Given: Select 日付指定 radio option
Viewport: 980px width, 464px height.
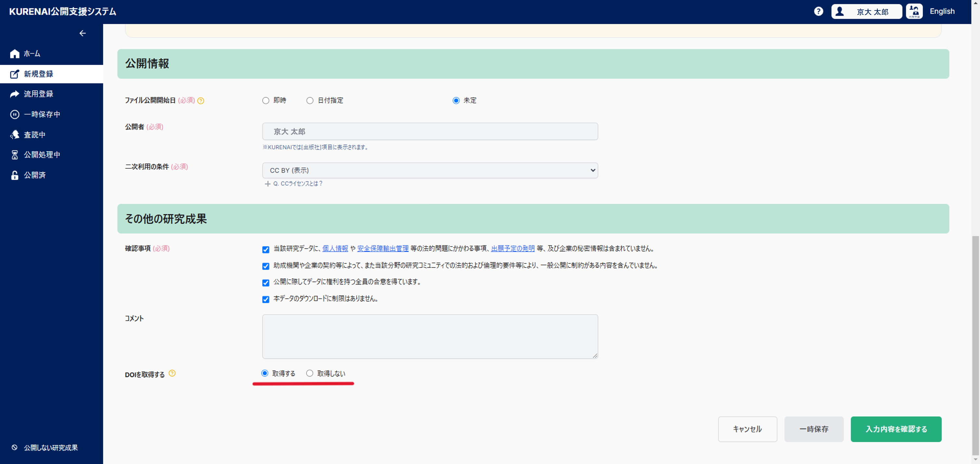Looking at the screenshot, I should point(310,100).
